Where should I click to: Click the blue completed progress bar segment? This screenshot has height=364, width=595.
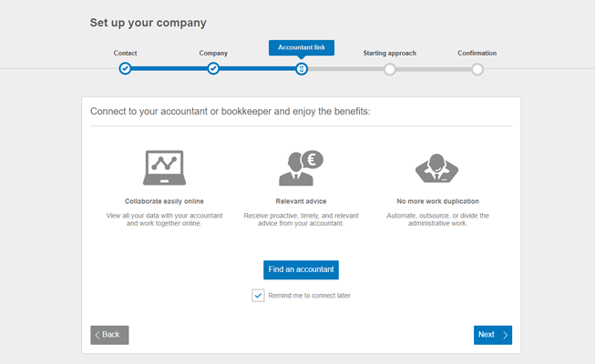click(169, 68)
